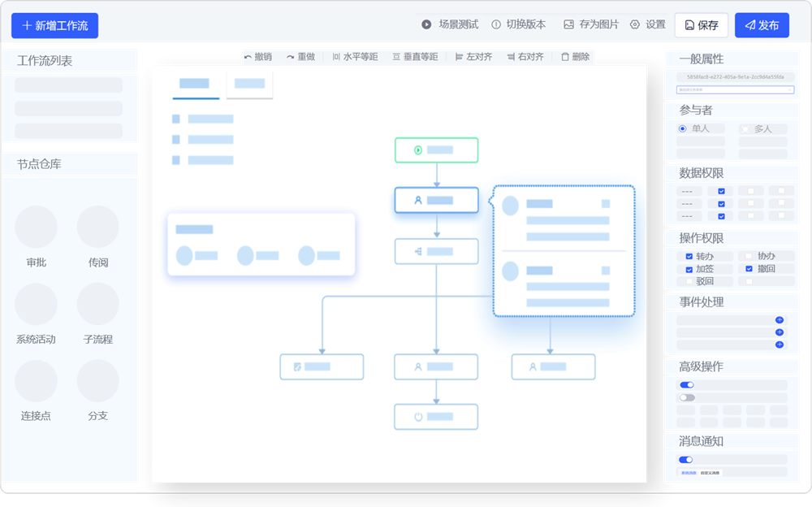Apply 左对齐 left alignment
Viewport: 812px width, 507px height.
[x=473, y=57]
